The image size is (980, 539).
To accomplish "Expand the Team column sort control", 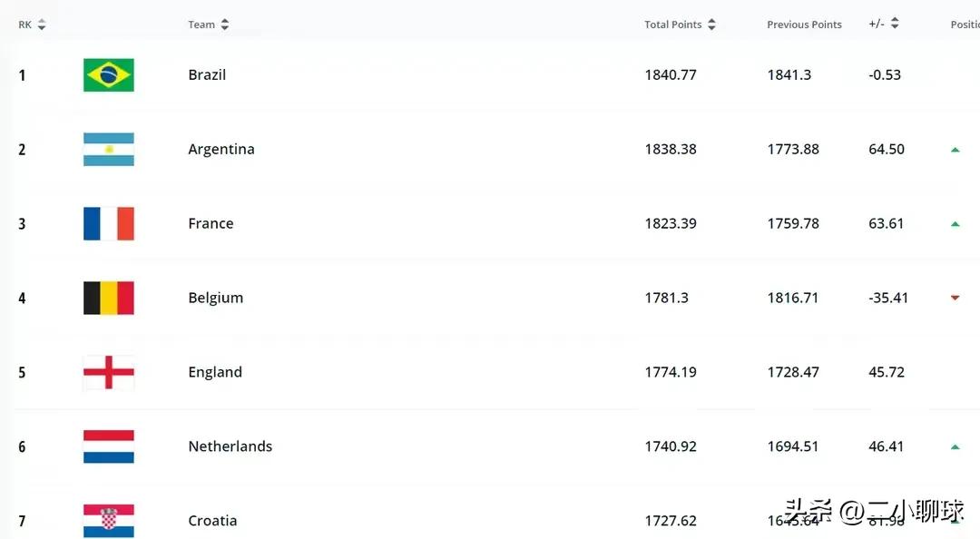I will [223, 24].
